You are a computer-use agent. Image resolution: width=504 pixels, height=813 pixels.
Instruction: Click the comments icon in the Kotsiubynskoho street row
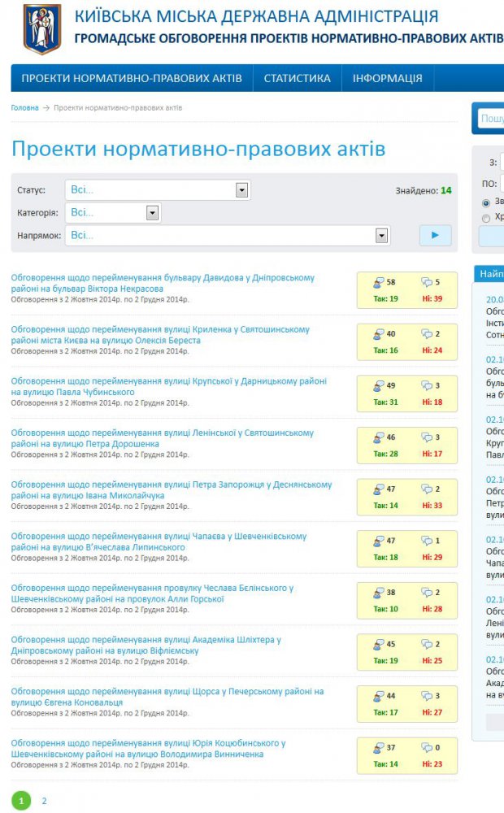coord(427,748)
